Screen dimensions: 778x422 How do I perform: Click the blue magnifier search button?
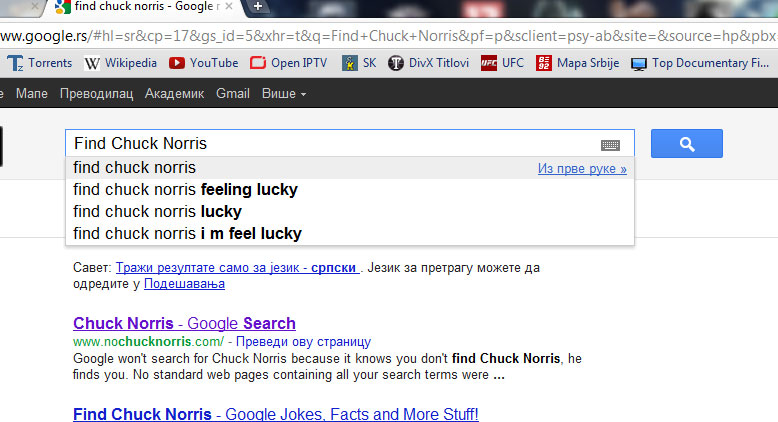(687, 144)
